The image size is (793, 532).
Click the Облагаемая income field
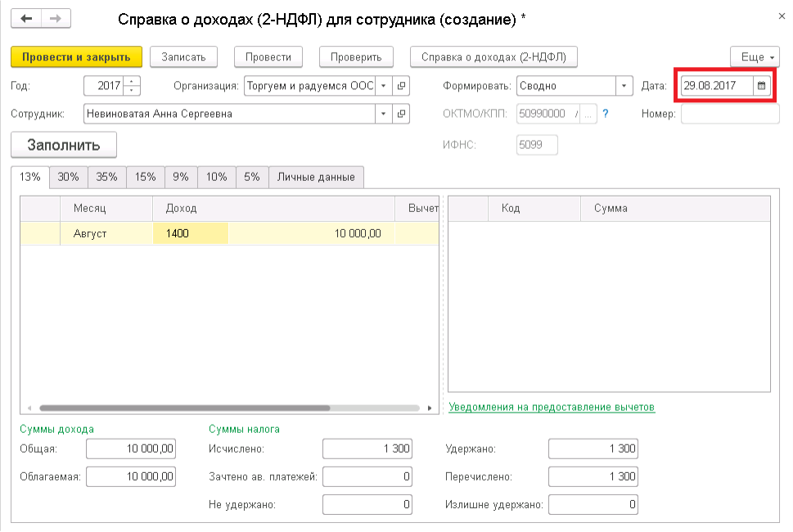point(131,476)
